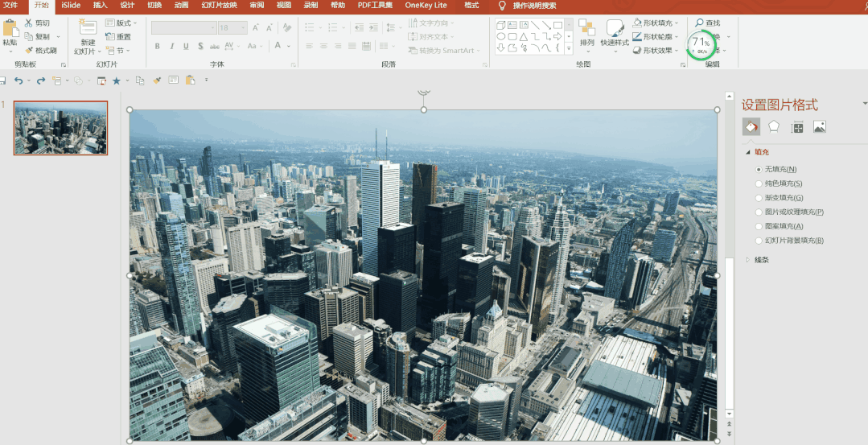Open Layout (版式) dropdown

[121, 23]
